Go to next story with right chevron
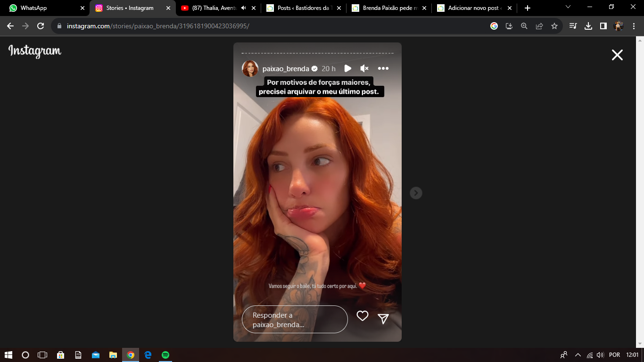 click(x=416, y=193)
